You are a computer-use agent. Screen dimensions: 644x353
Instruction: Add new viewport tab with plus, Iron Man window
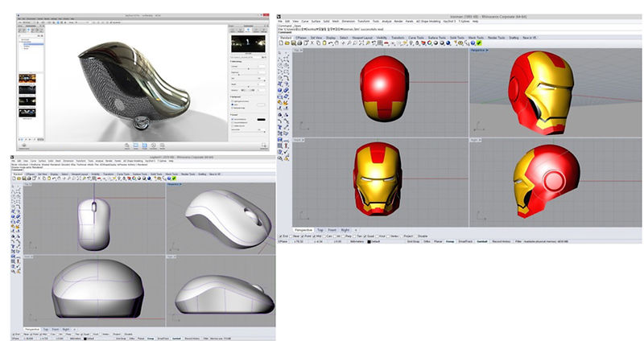coord(356,230)
